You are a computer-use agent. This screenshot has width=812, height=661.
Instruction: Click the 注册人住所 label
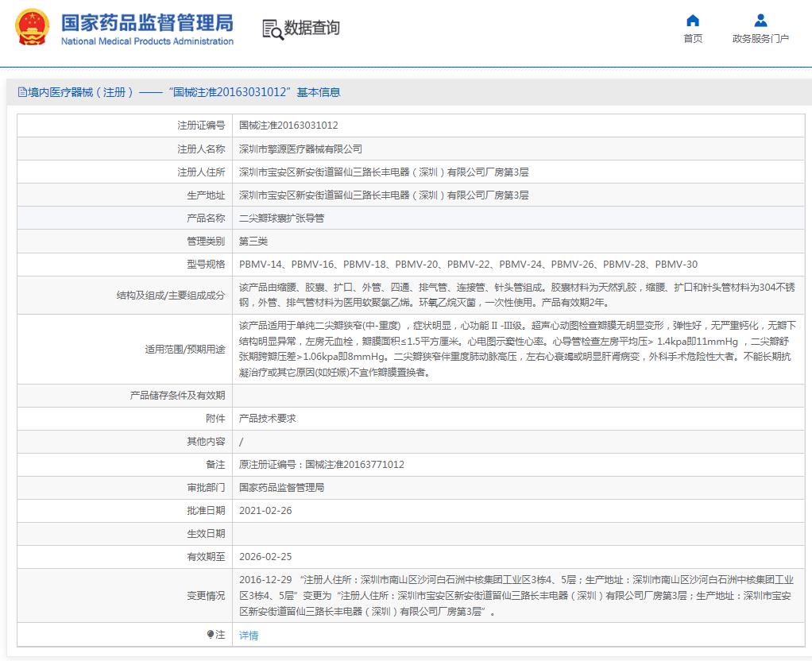click(202, 172)
